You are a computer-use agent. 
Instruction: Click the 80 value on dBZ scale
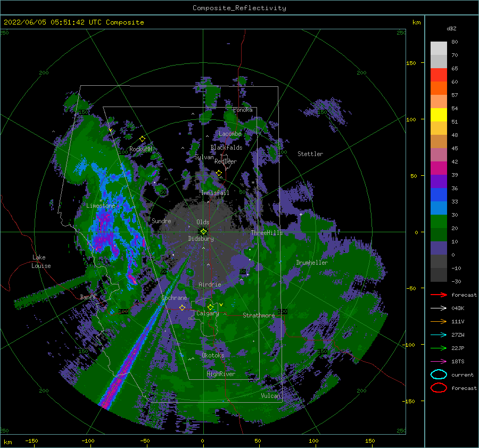tap(455, 42)
